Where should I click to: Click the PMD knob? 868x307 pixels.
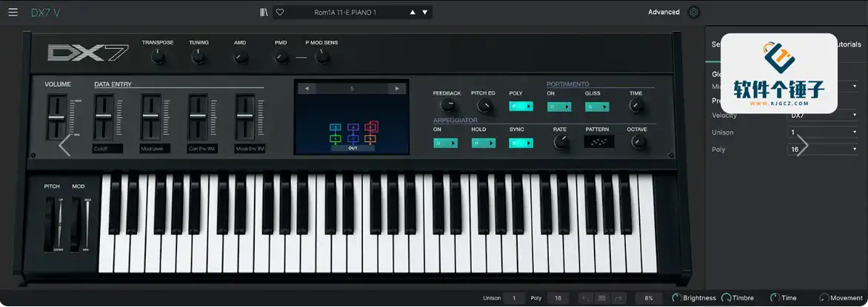pos(281,56)
